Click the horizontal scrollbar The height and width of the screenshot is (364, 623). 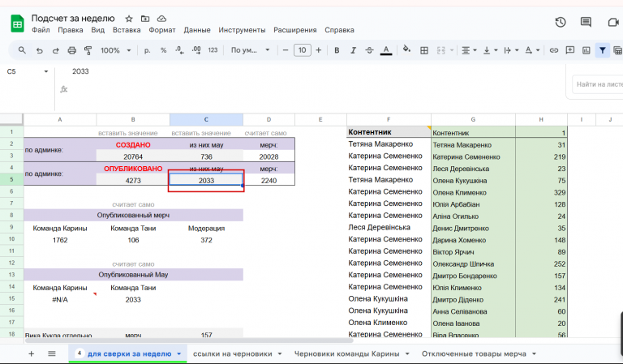coord(189,340)
